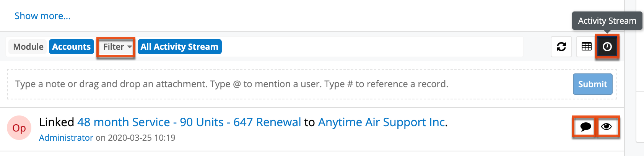This screenshot has width=644, height=156.
Task: Select the All Activity Stream filter tag
Action: coord(179,47)
